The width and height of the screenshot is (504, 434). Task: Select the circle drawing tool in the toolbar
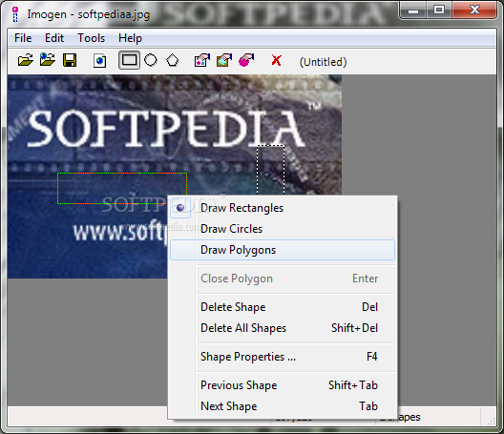tap(151, 60)
